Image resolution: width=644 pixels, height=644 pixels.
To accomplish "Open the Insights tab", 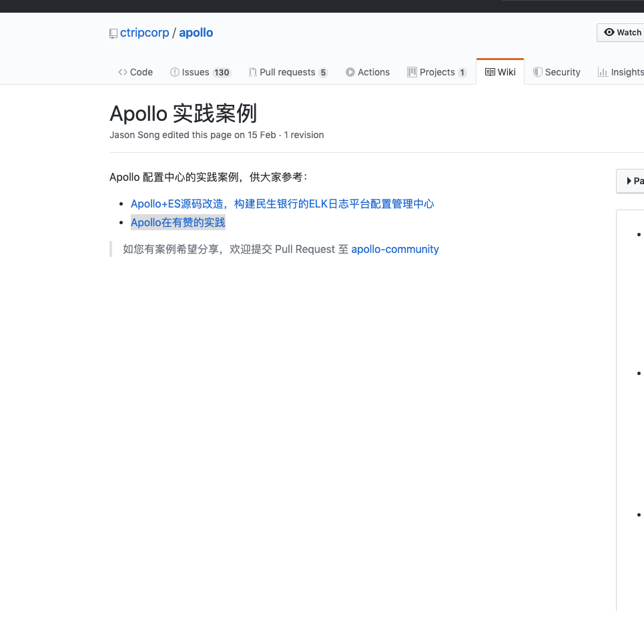I will [x=621, y=72].
